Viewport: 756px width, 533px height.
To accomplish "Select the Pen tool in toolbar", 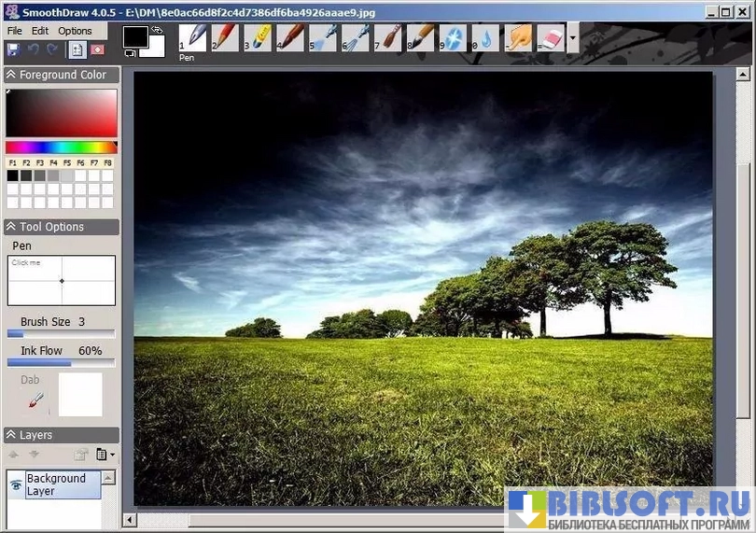I will point(192,37).
